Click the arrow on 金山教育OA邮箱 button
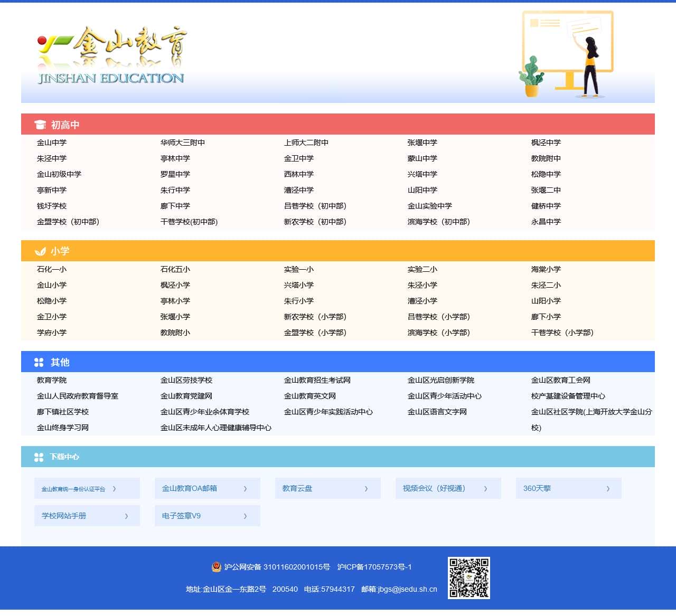The width and height of the screenshot is (676, 616). point(245,489)
